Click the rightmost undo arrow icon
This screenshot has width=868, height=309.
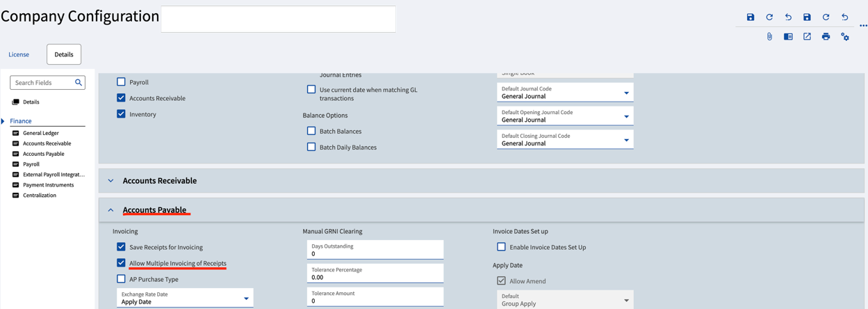845,17
